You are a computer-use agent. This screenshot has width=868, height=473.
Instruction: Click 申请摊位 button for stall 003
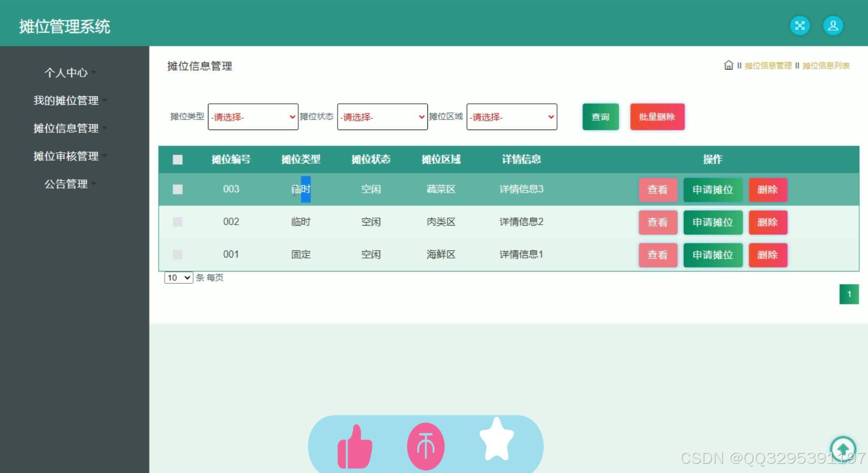click(713, 190)
